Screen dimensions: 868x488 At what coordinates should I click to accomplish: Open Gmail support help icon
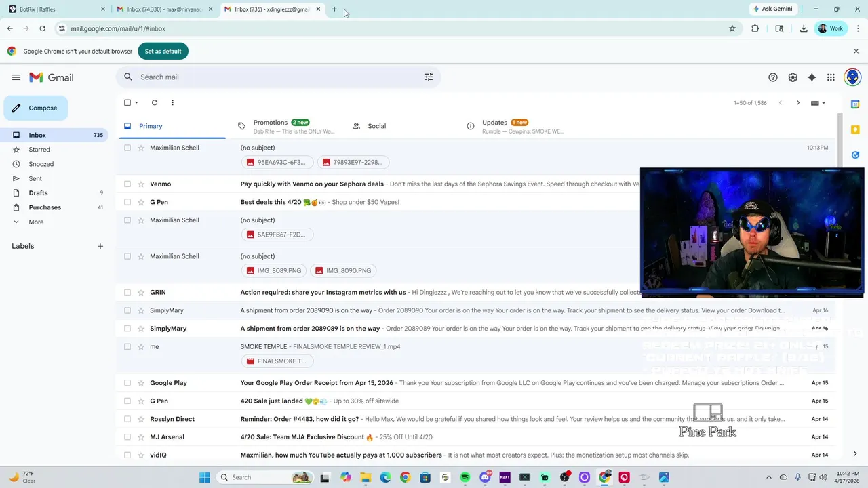click(773, 77)
